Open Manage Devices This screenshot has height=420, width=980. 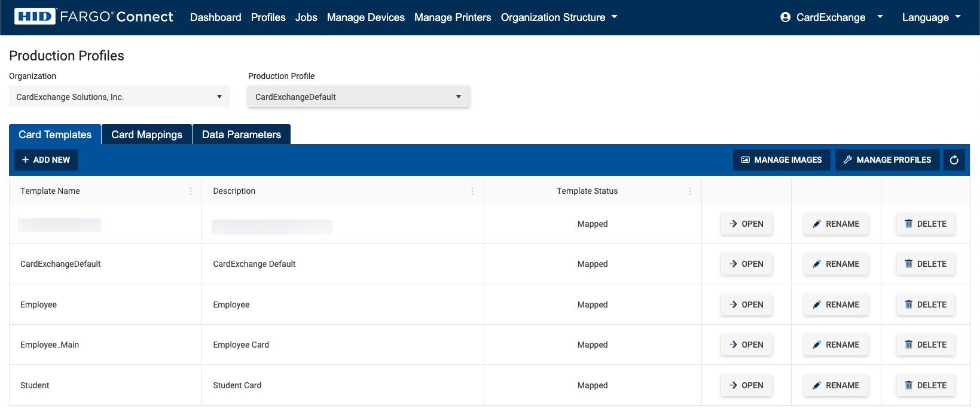point(366,17)
